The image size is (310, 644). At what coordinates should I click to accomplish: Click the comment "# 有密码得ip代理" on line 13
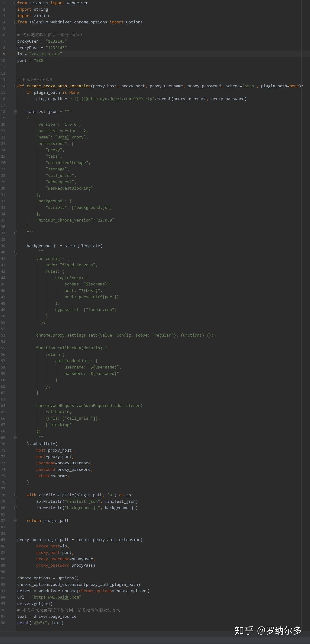[35, 80]
